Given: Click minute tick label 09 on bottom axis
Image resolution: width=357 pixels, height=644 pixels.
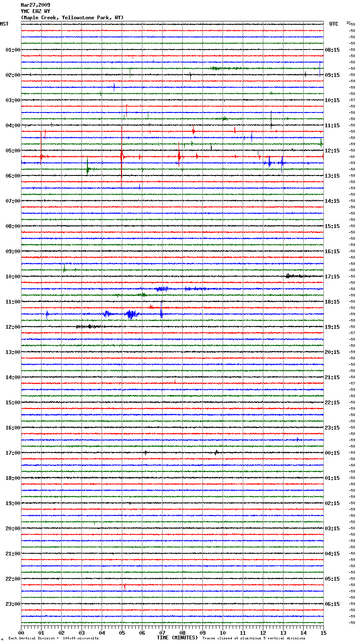Looking at the screenshot, I should click(x=202, y=633).
